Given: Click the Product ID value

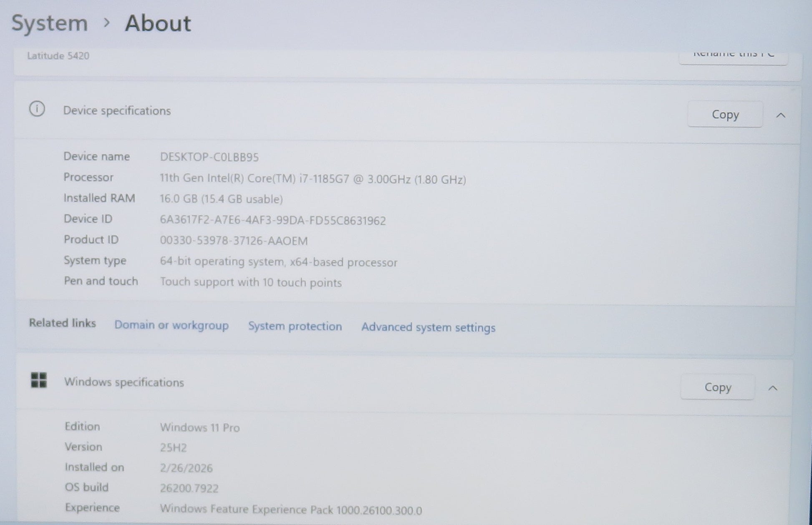Looking at the screenshot, I should click(x=234, y=241).
